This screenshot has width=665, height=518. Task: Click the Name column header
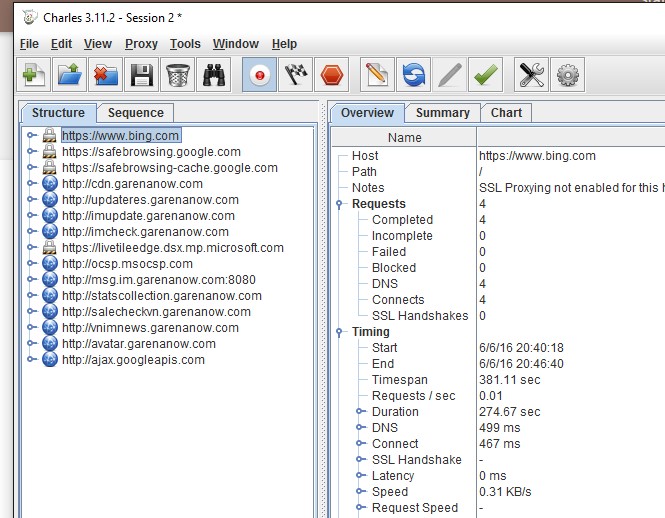tap(405, 138)
